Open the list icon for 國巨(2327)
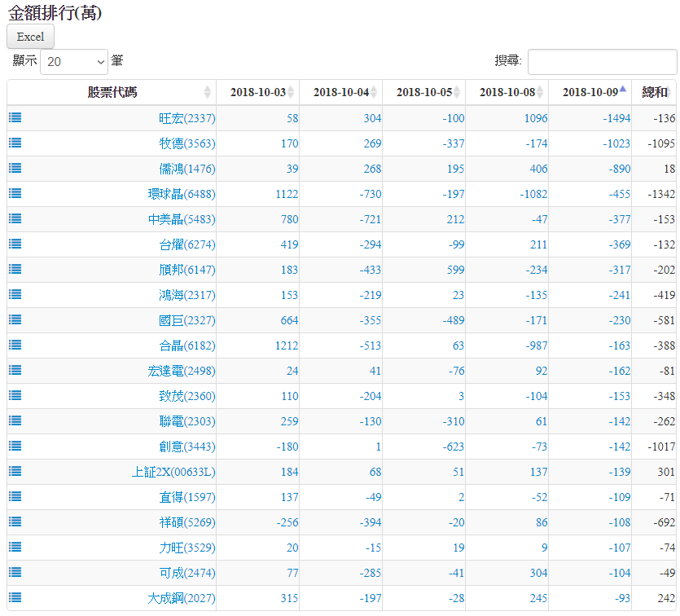Image resolution: width=680 pixels, height=616 pixels. (15, 319)
